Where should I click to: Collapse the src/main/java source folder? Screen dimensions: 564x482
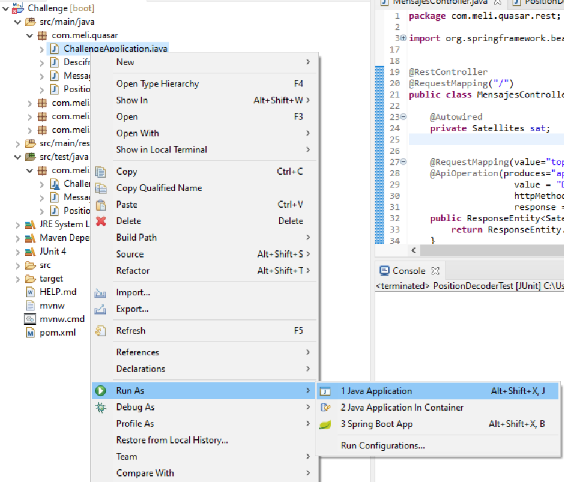[18, 22]
